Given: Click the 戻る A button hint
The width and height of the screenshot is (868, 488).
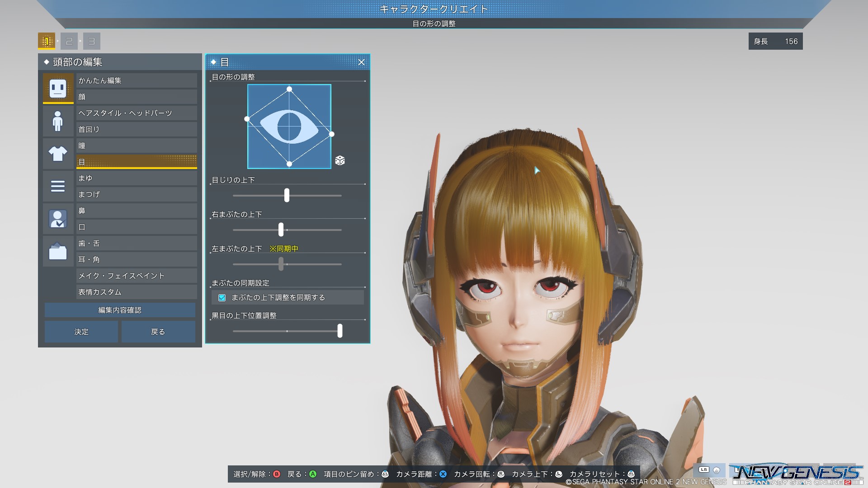Looking at the screenshot, I should point(302,474).
